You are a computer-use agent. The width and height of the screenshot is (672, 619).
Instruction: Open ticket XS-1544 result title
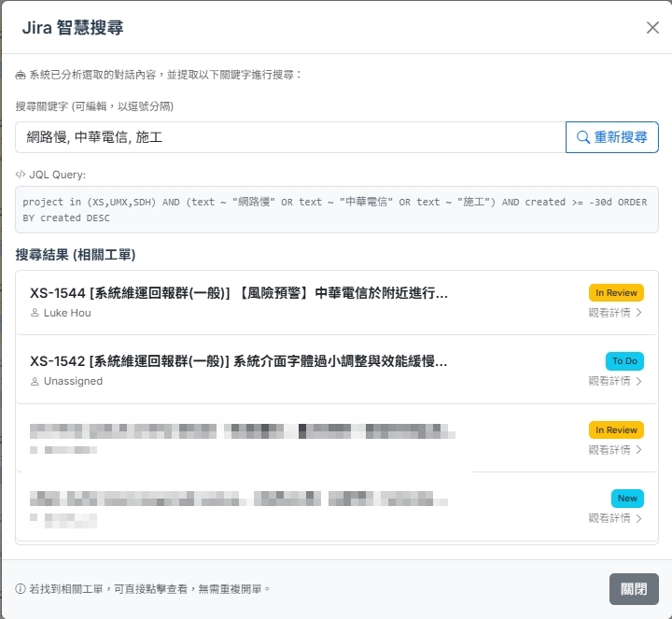click(239, 293)
